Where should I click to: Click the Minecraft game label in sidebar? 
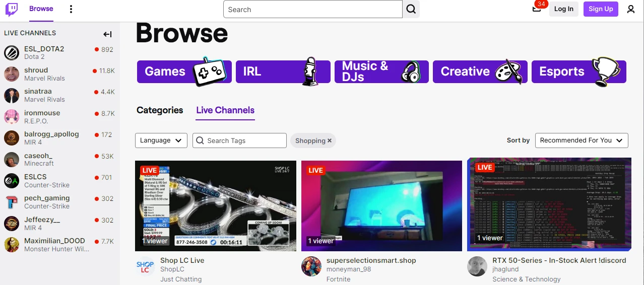[39, 164]
